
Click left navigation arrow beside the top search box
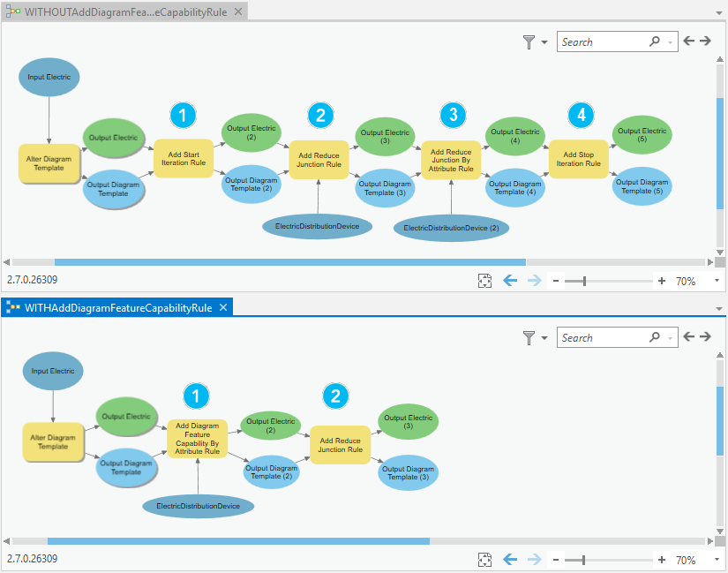688,40
